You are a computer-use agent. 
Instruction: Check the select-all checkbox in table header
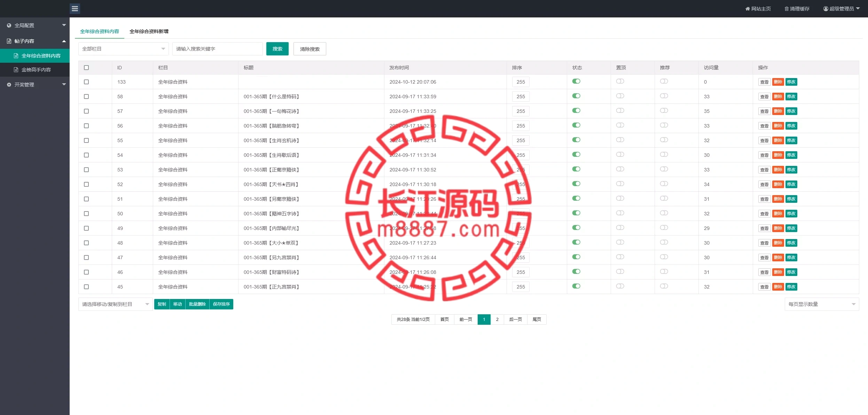[86, 68]
